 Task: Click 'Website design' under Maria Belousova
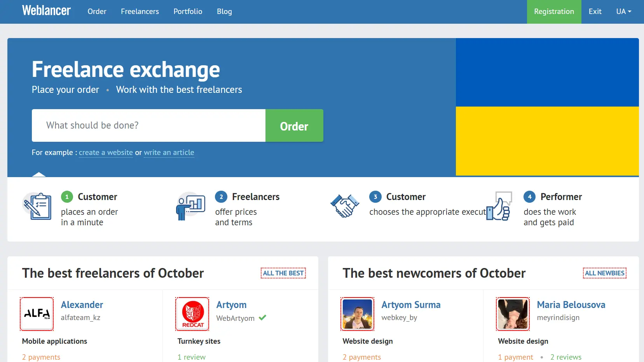coord(523,341)
